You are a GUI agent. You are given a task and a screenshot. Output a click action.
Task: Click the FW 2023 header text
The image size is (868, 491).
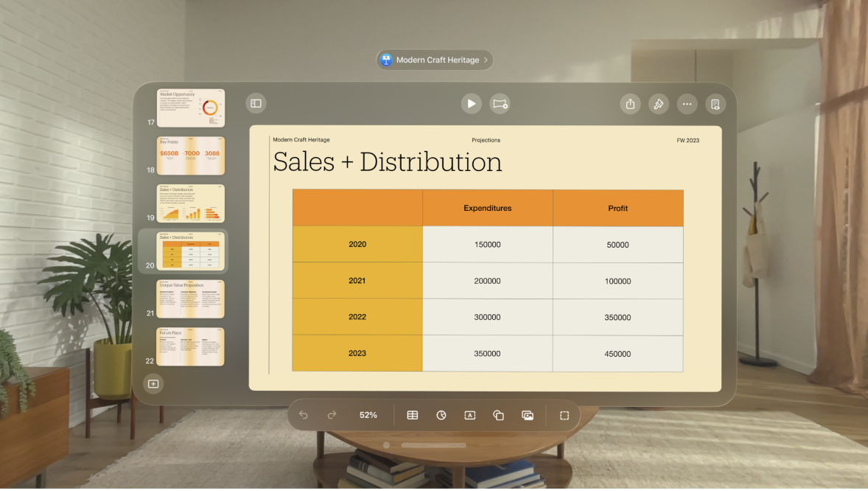point(688,140)
